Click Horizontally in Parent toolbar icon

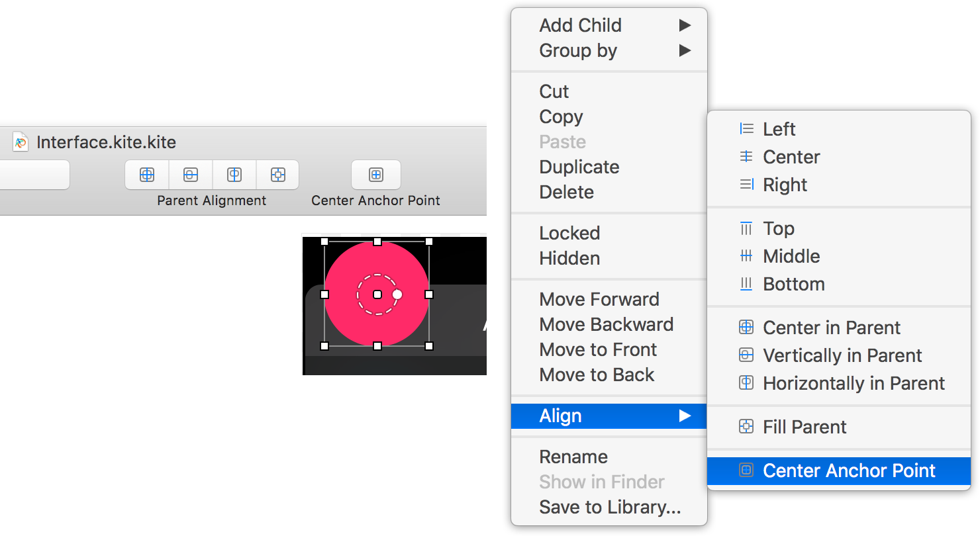(x=234, y=175)
